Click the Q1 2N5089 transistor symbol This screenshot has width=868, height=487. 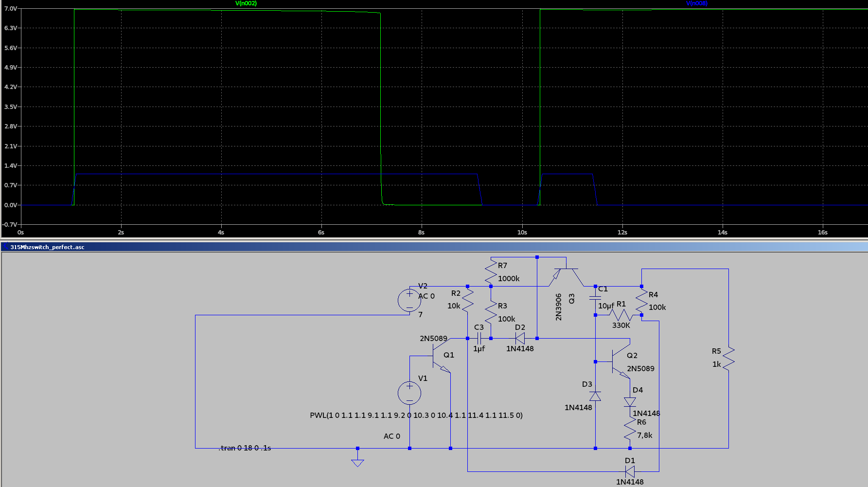coord(440,357)
